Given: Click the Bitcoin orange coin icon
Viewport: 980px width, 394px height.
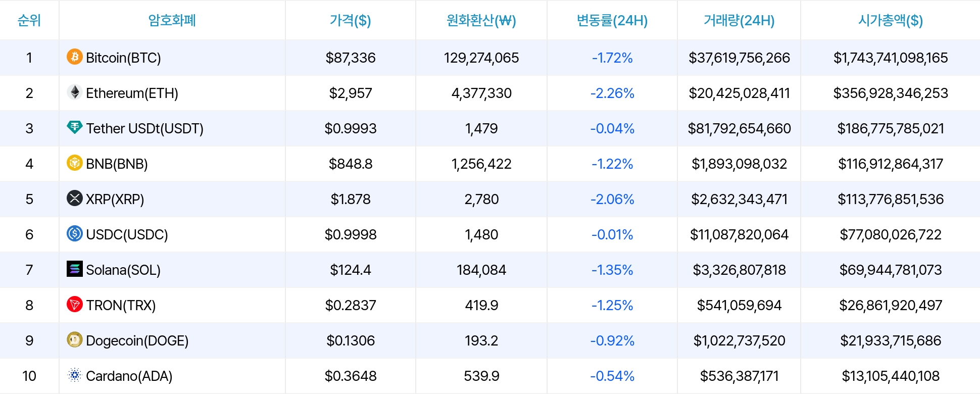Looking at the screenshot, I should [75, 57].
